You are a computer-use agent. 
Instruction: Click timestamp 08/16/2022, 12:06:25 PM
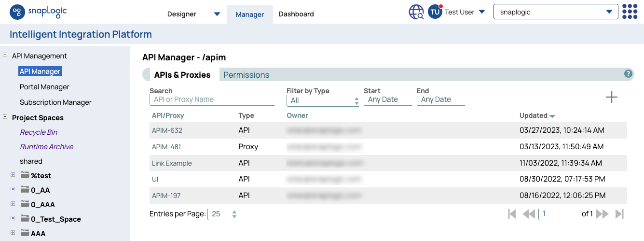click(562, 196)
